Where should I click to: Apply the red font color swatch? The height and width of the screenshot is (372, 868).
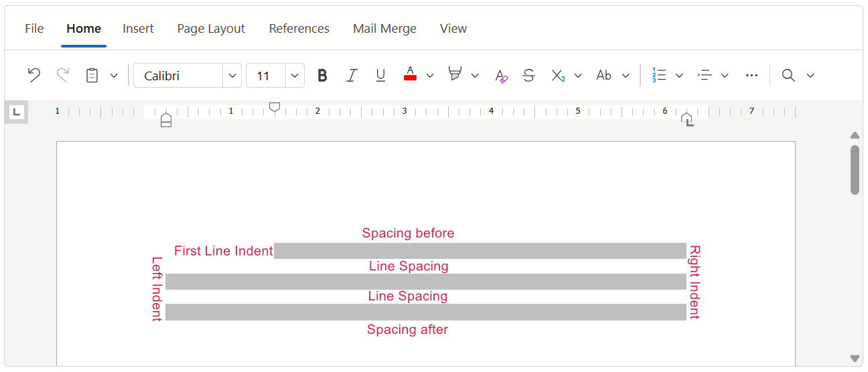411,76
